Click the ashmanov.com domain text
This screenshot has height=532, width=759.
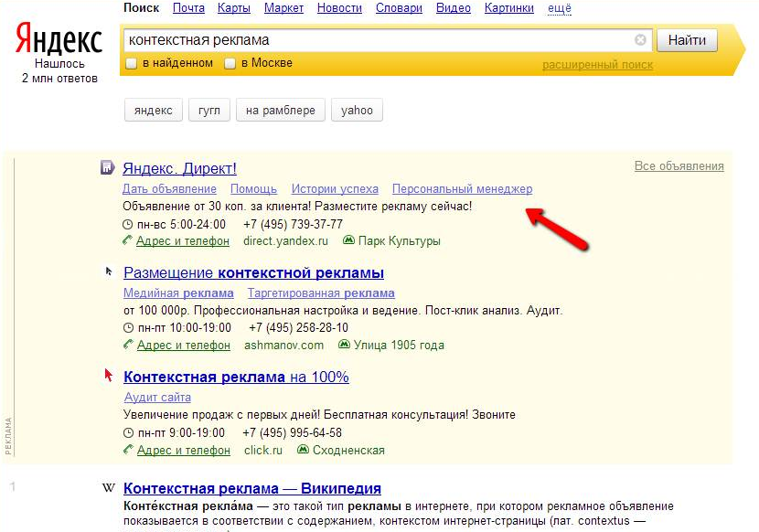point(283,346)
